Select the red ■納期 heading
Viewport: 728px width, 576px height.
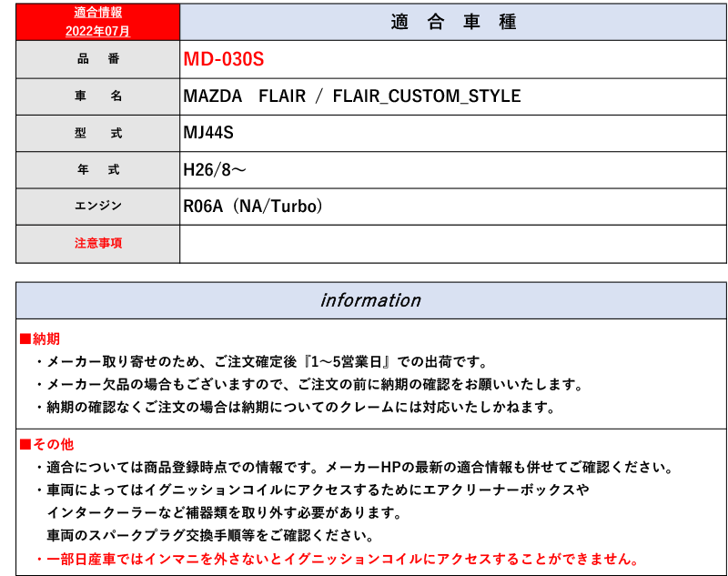40,339
